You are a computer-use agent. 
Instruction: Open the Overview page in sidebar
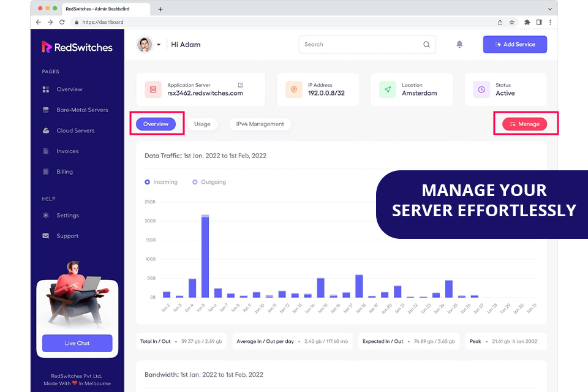pos(69,89)
